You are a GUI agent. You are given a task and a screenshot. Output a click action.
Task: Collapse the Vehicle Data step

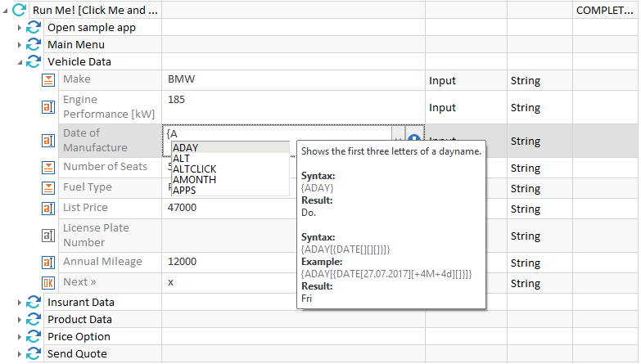[20, 62]
